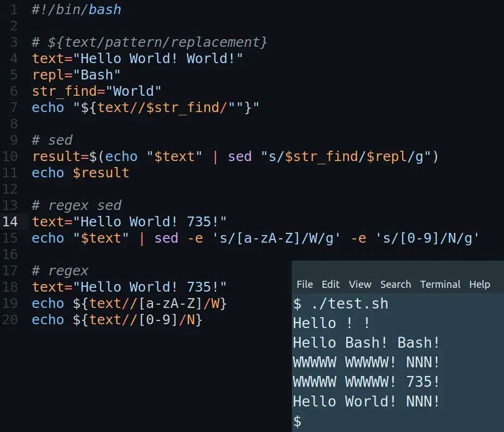
Task: Open the Help menu in the terminal
Action: (x=480, y=284)
